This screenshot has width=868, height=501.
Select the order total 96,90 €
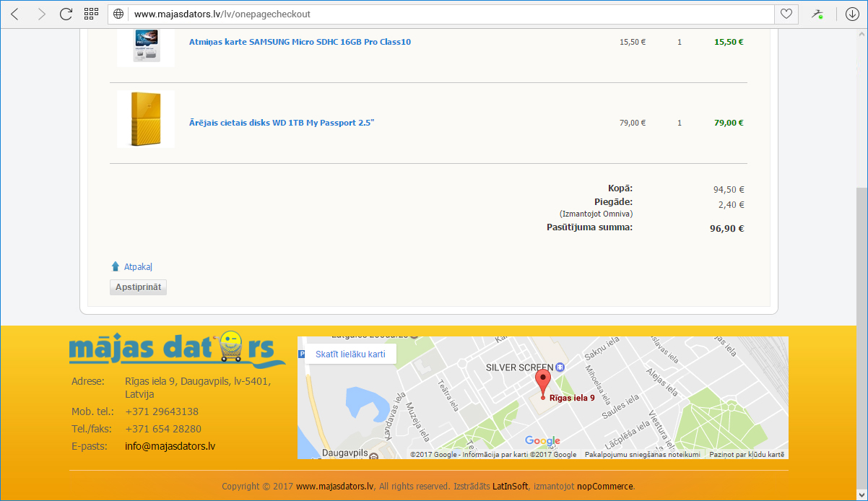pos(726,229)
